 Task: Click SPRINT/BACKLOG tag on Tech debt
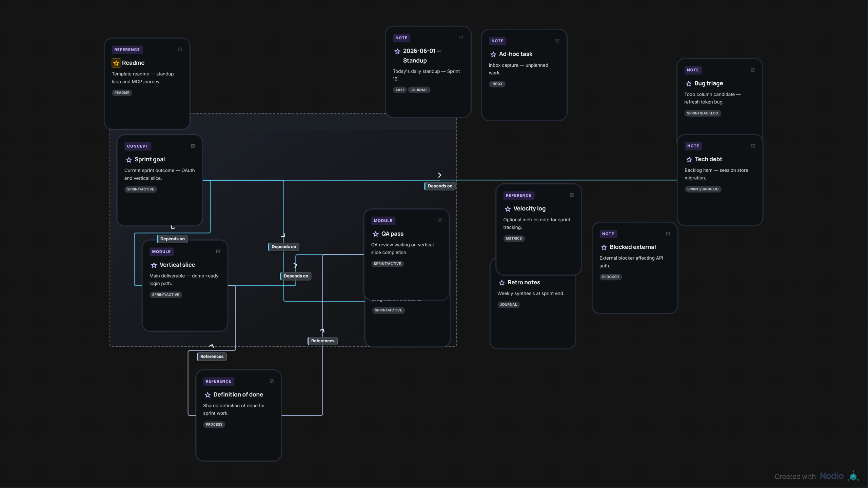703,189
